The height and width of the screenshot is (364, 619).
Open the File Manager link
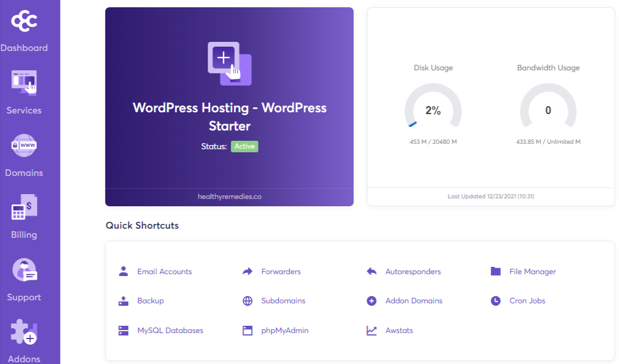(533, 271)
